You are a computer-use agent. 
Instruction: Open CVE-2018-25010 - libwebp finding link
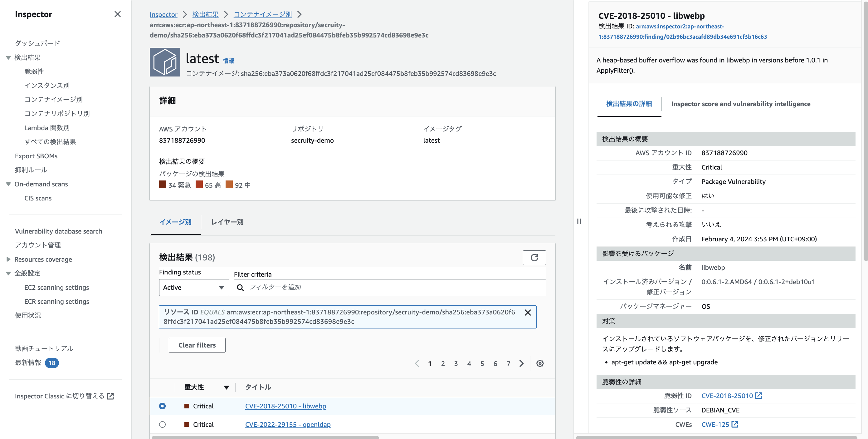tap(286, 406)
